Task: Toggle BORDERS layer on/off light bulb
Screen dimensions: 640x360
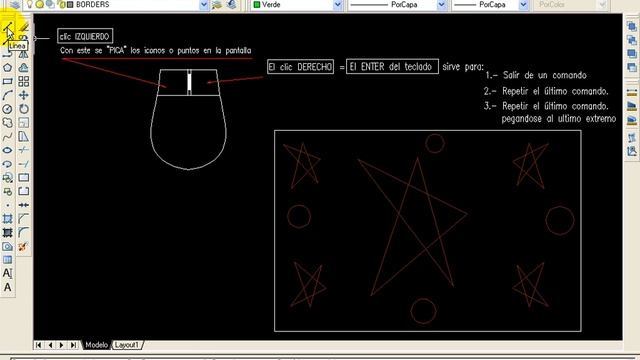Action: 30,4
